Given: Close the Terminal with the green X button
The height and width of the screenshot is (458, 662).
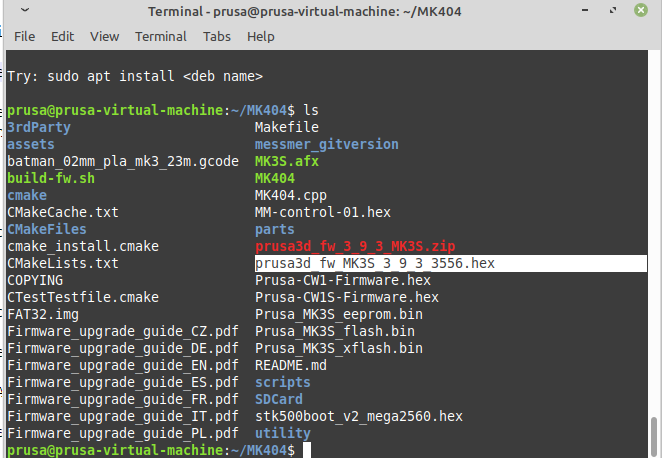Looking at the screenshot, I should click(x=642, y=11).
